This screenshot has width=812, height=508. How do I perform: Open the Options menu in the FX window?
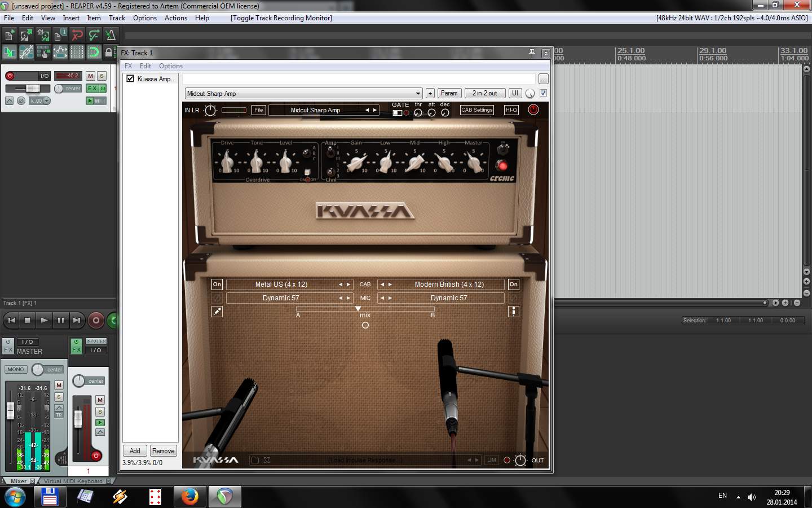click(x=170, y=66)
